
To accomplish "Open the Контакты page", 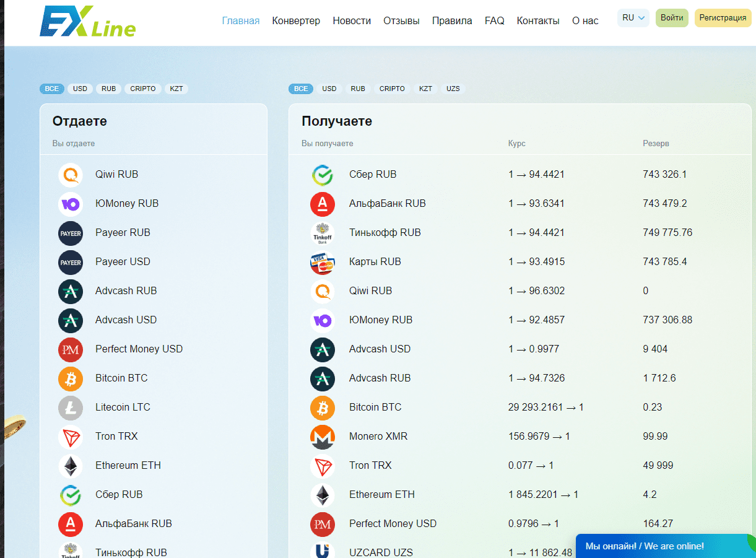I will click(x=538, y=20).
